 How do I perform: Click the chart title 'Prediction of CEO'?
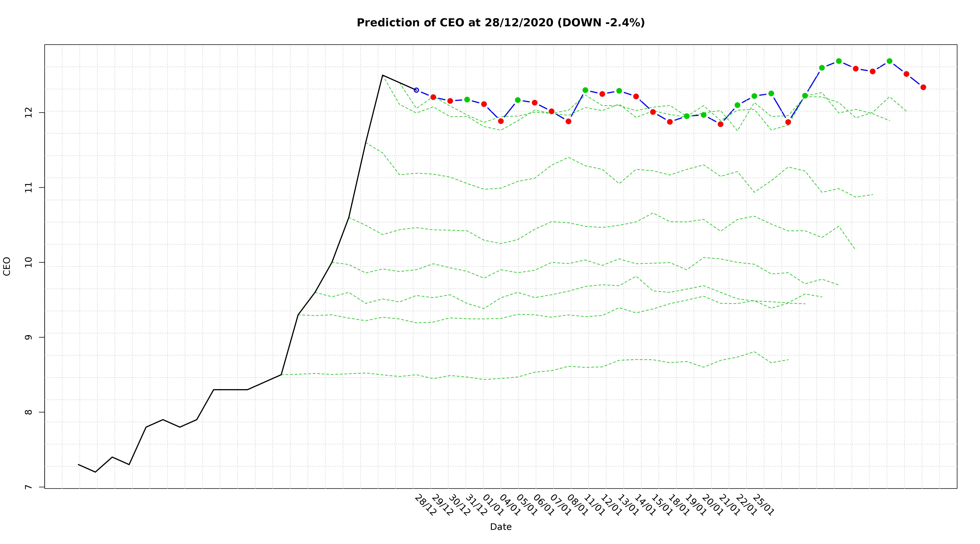pos(501,23)
